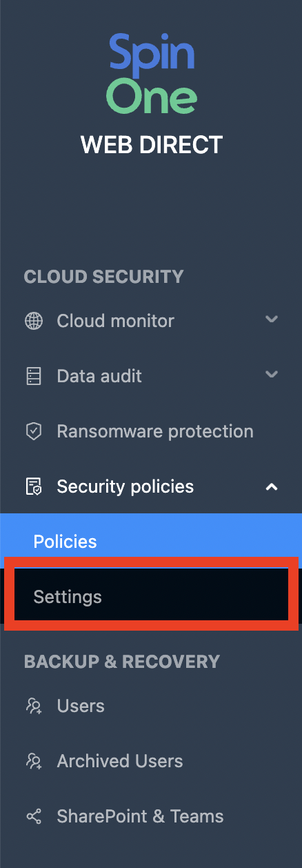Click the Security policies document icon
The height and width of the screenshot is (868, 302).
tap(33, 486)
